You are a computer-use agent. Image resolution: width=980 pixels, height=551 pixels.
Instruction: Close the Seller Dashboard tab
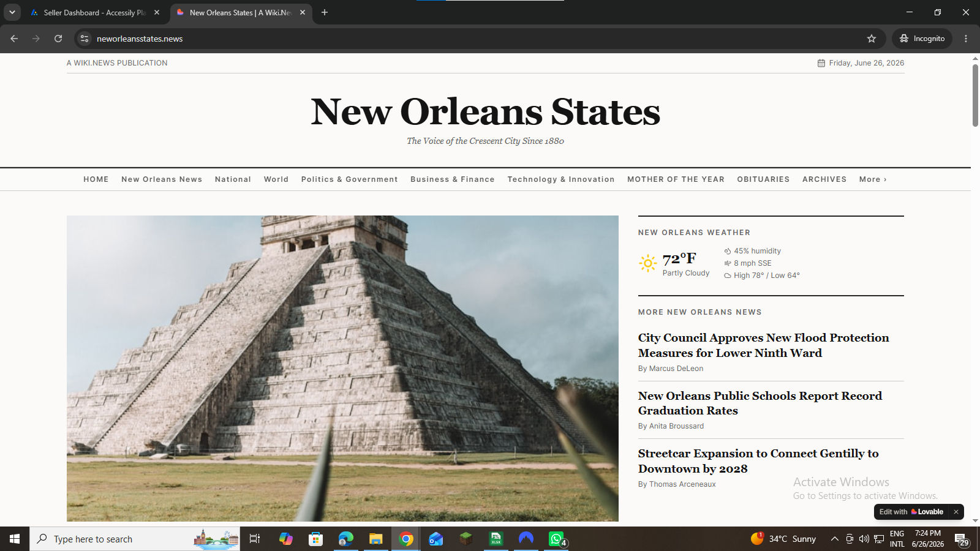[x=157, y=12]
